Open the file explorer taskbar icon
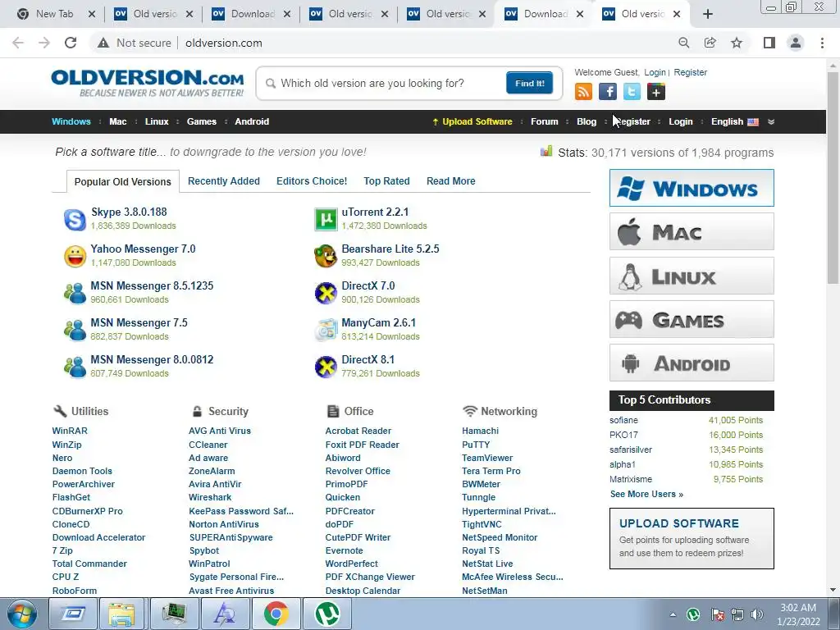Viewport: 840px width, 630px height. pyautogui.click(x=122, y=614)
